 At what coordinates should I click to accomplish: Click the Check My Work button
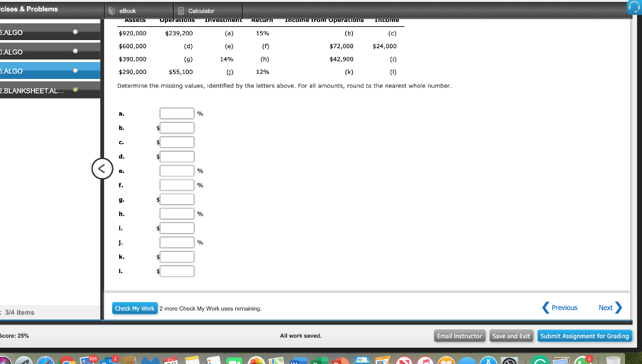(134, 308)
